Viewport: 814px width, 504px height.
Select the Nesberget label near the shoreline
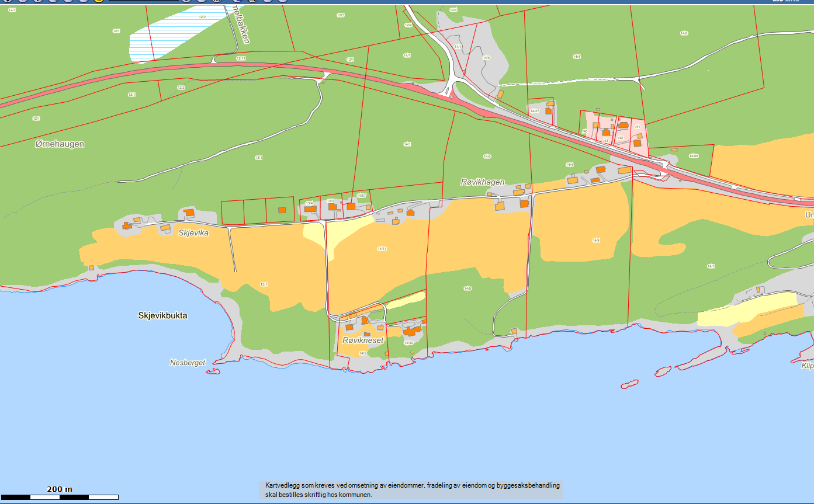tap(188, 363)
